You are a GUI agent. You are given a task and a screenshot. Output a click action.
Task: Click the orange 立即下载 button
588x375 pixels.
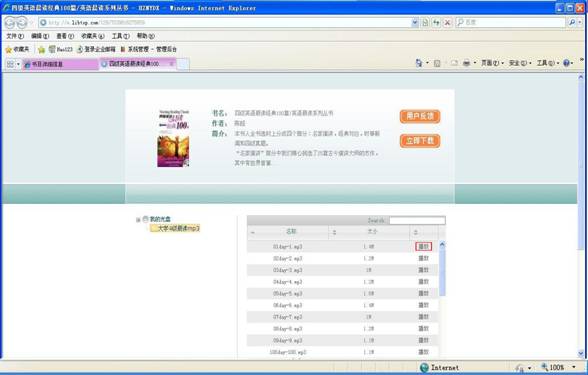tap(420, 141)
